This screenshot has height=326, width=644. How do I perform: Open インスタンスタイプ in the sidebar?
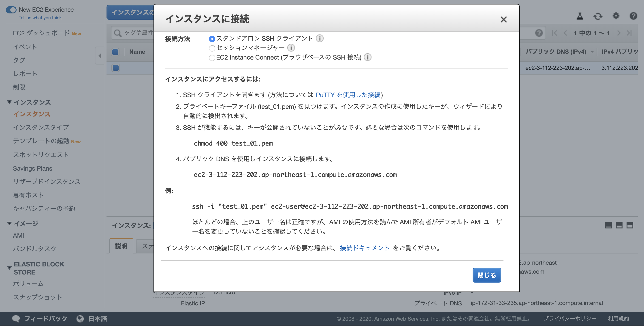point(41,127)
